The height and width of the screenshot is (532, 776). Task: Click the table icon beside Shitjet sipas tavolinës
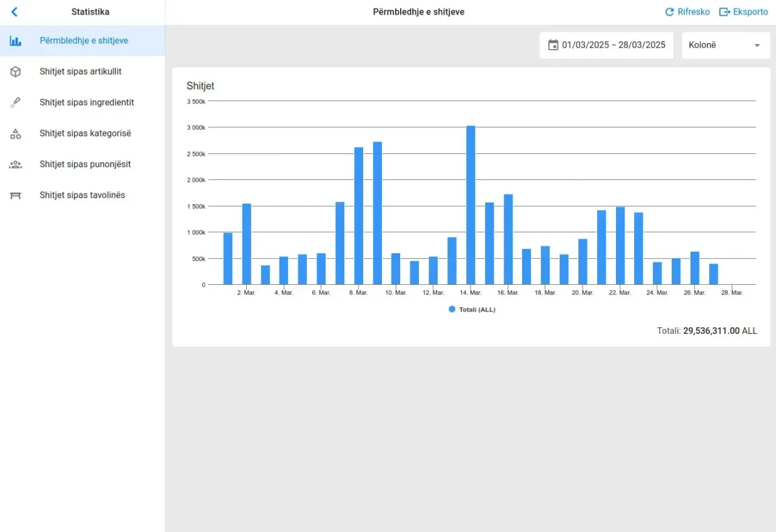16,195
